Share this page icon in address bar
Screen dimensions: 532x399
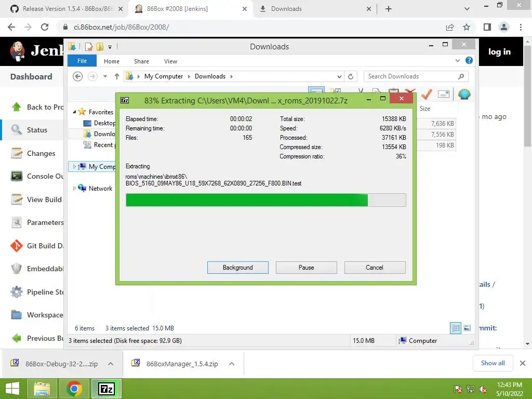click(450, 27)
